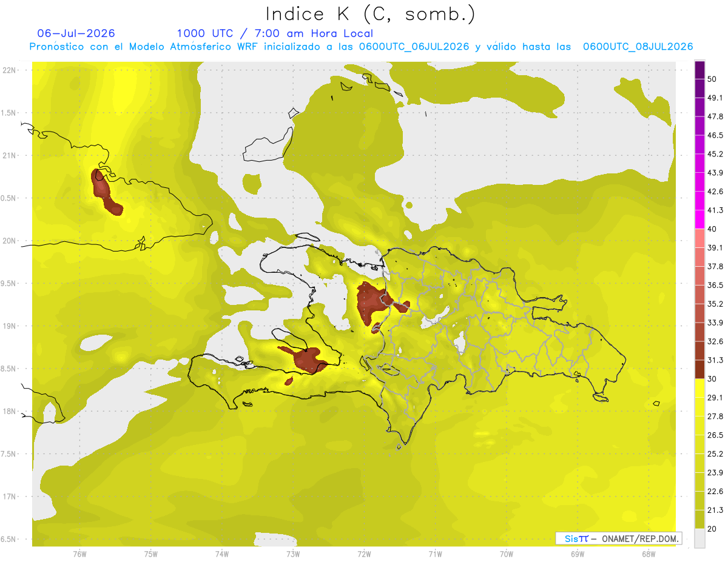Click the '47.8' color scale label
Screen dimensions: 728x562
point(716,117)
